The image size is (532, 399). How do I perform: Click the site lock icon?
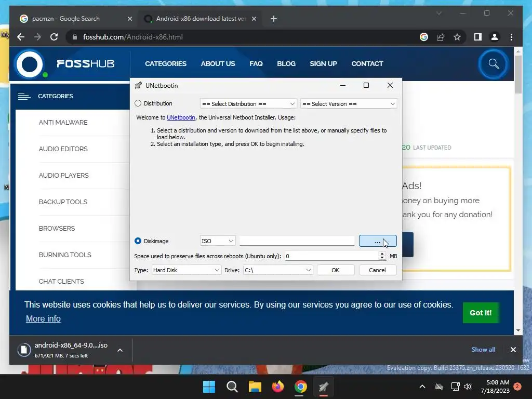coord(75,37)
